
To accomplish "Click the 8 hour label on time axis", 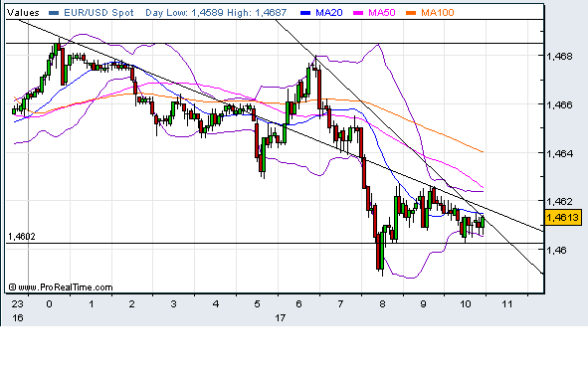I will pyautogui.click(x=382, y=304).
